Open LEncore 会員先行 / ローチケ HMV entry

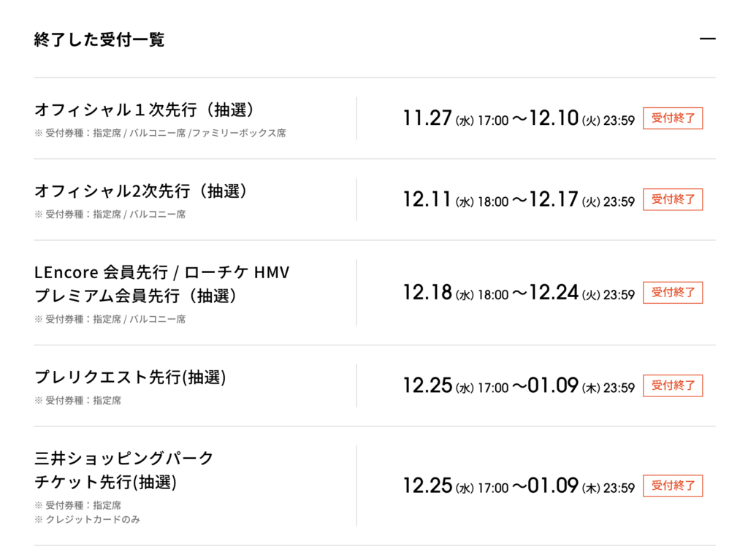161,273
